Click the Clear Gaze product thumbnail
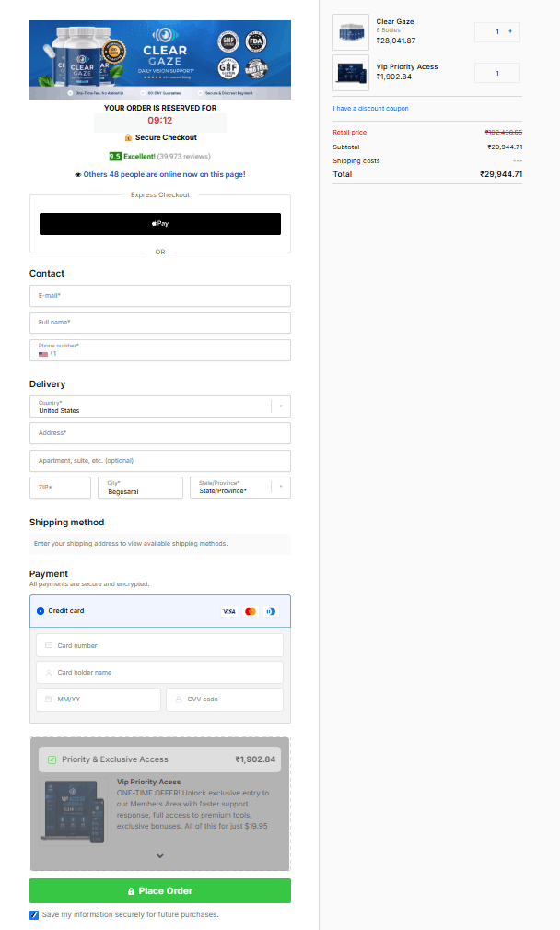560x930 pixels. coord(351,32)
